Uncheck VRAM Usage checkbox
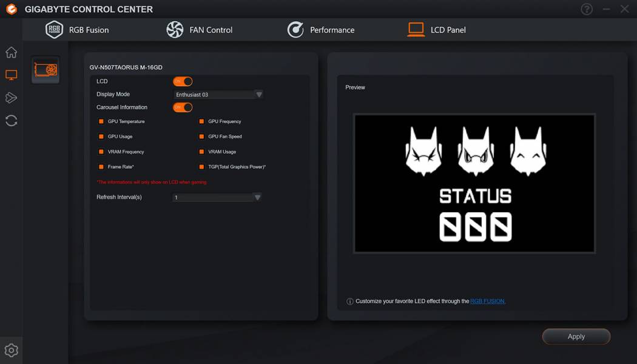 coord(201,152)
